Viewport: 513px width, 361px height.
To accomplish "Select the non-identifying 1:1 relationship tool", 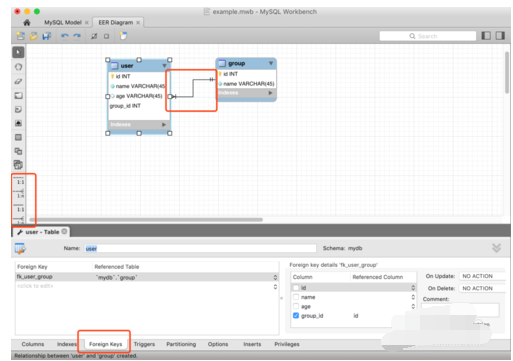I will click(x=19, y=180).
